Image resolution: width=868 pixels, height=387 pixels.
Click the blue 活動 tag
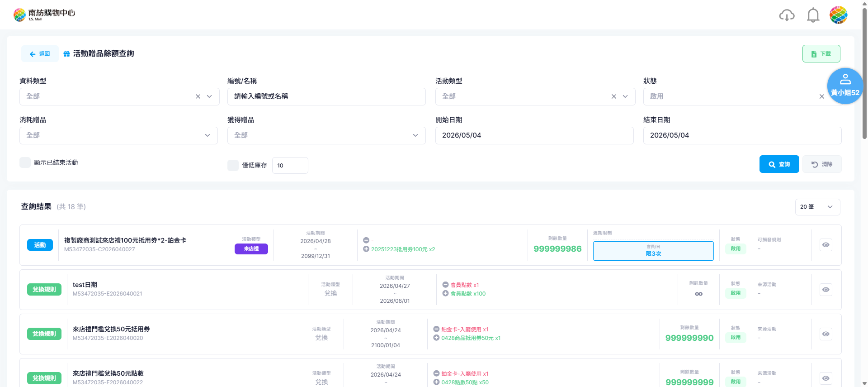pos(40,245)
